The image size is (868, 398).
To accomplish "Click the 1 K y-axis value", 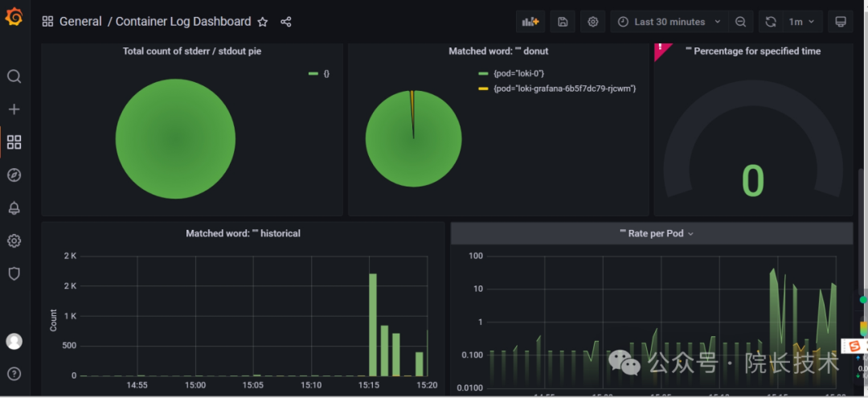I will click(x=70, y=316).
